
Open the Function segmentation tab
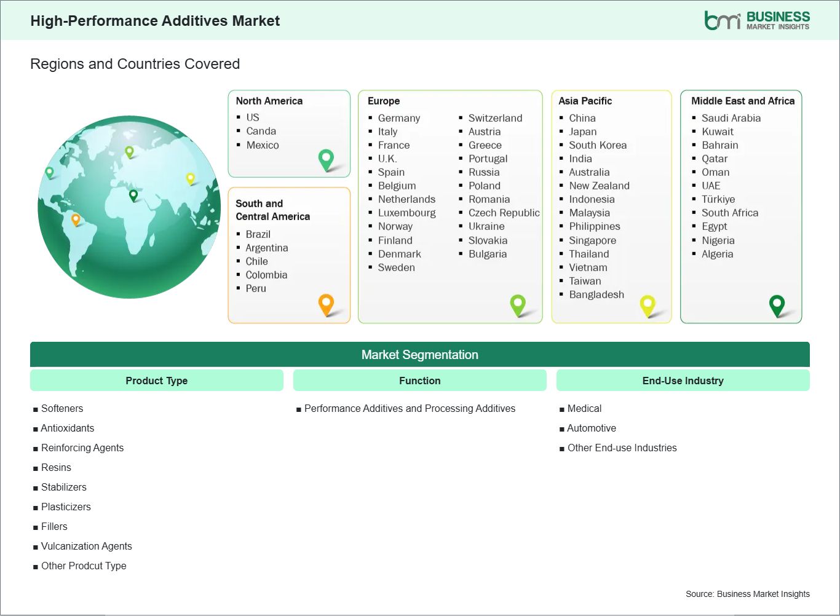click(x=419, y=380)
